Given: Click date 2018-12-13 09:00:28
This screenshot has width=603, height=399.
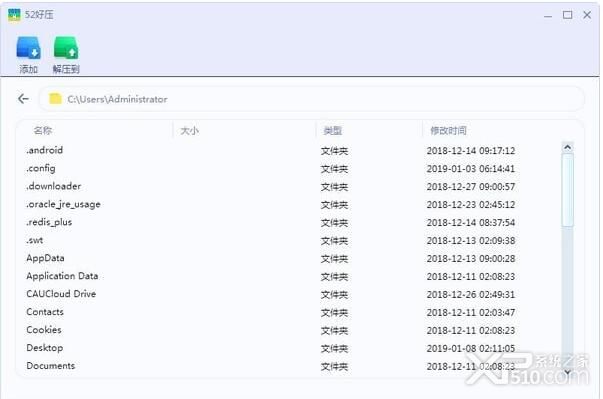Looking at the screenshot, I should [471, 259].
